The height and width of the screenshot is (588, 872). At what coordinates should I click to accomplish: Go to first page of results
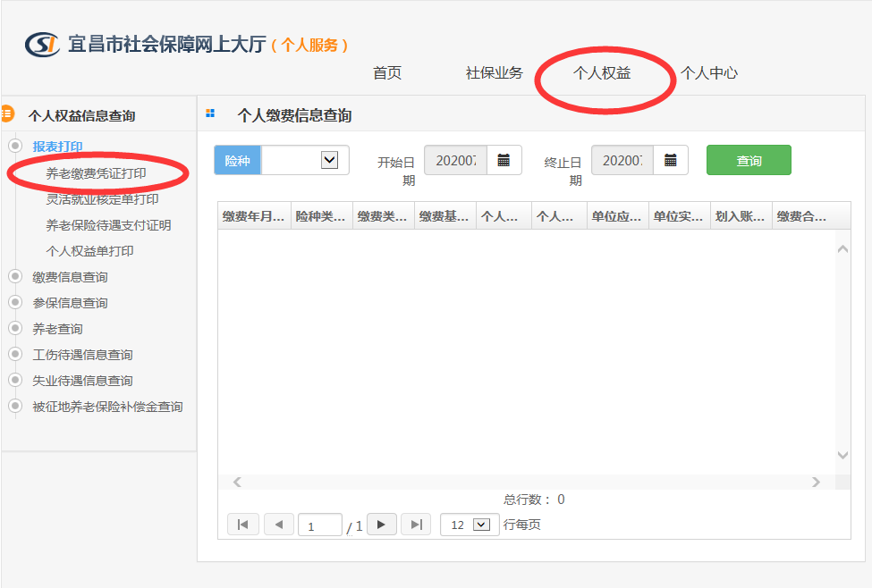click(243, 525)
